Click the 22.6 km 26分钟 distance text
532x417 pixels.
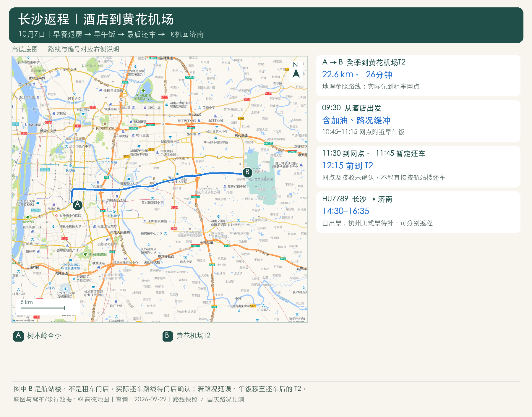coord(357,75)
